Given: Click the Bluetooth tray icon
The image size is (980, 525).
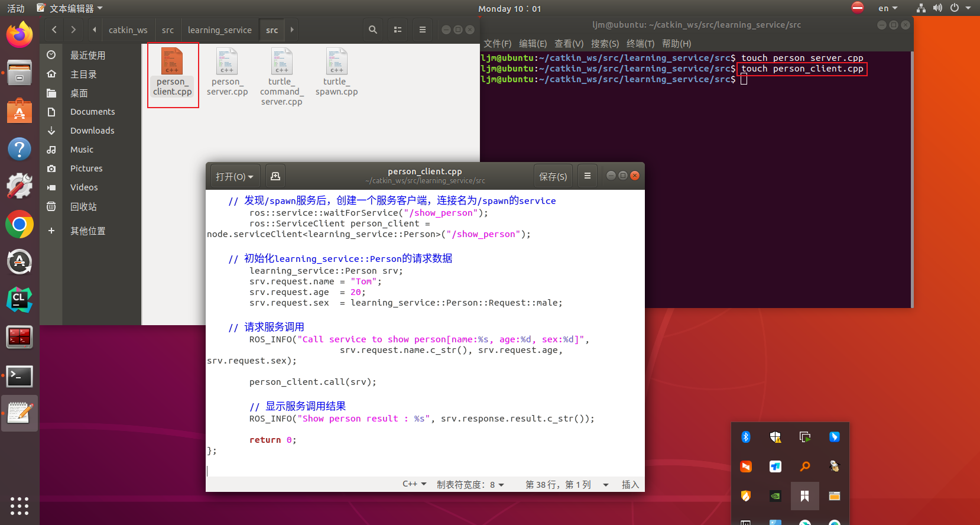Looking at the screenshot, I should [x=746, y=437].
